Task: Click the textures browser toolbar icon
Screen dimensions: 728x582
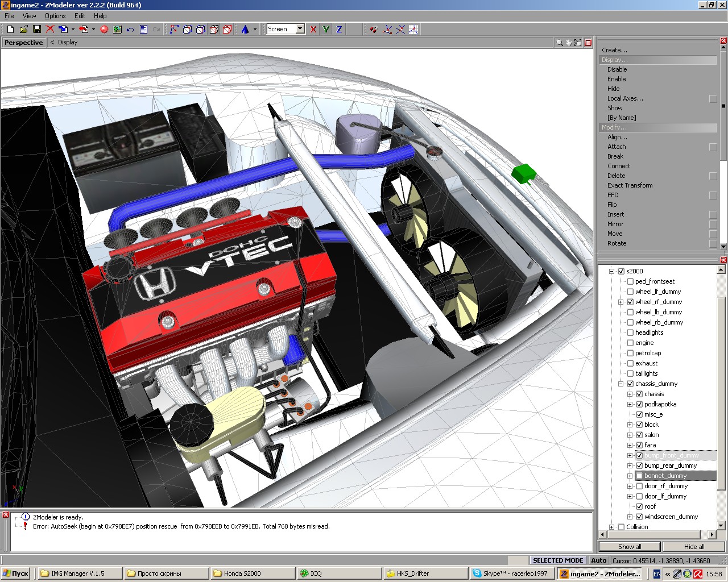Action: 117,29
